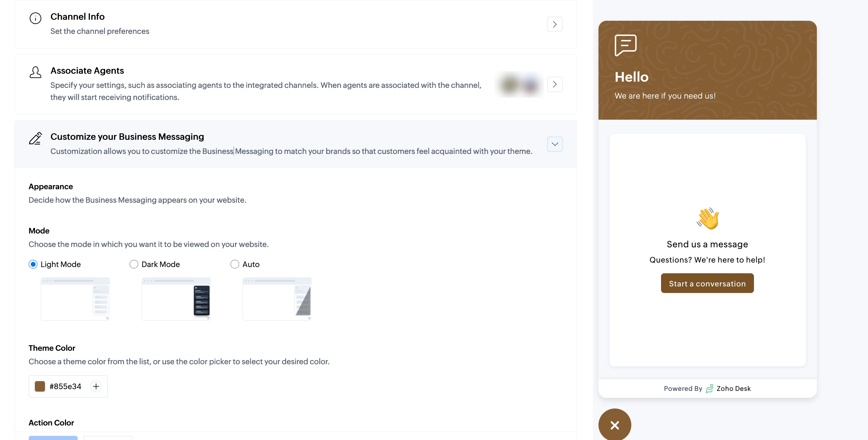This screenshot has height=440, width=868.
Task: Select Dark Mode radio button
Action: pos(134,264)
